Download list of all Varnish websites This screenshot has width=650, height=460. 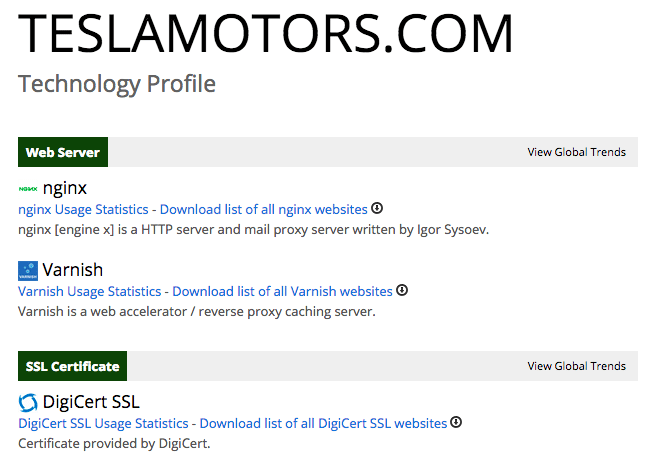coord(282,292)
